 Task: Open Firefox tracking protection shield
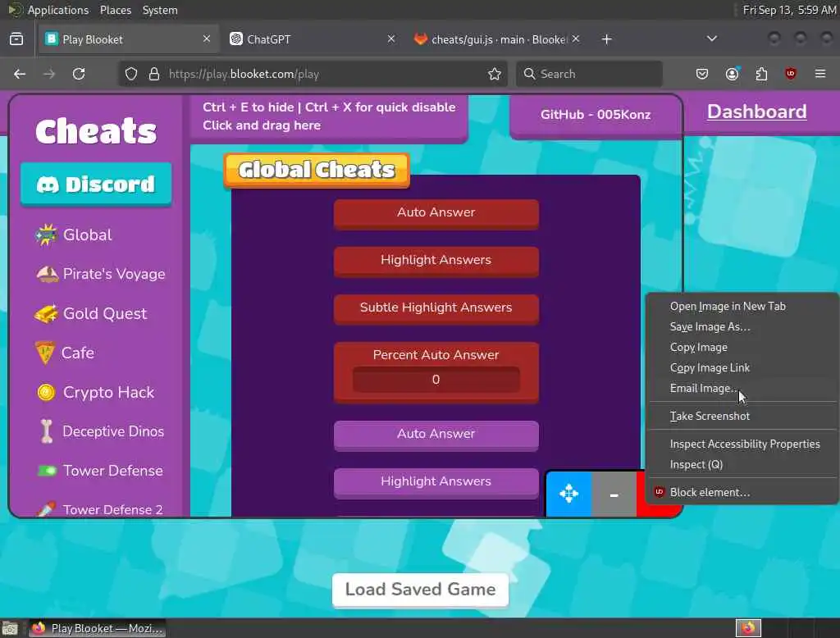(x=131, y=74)
